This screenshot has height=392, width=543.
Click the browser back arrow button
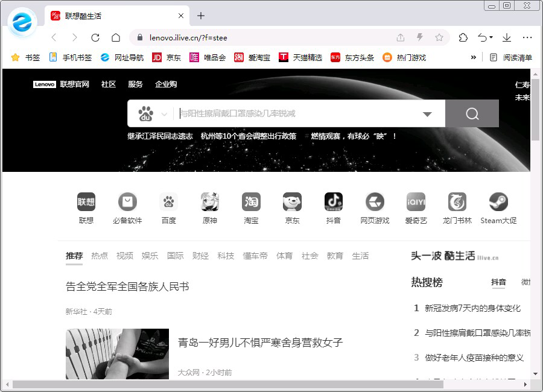pos(54,37)
